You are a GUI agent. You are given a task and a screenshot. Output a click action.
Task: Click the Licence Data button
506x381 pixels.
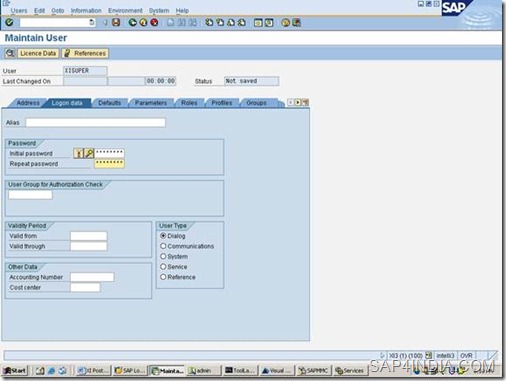38,53
